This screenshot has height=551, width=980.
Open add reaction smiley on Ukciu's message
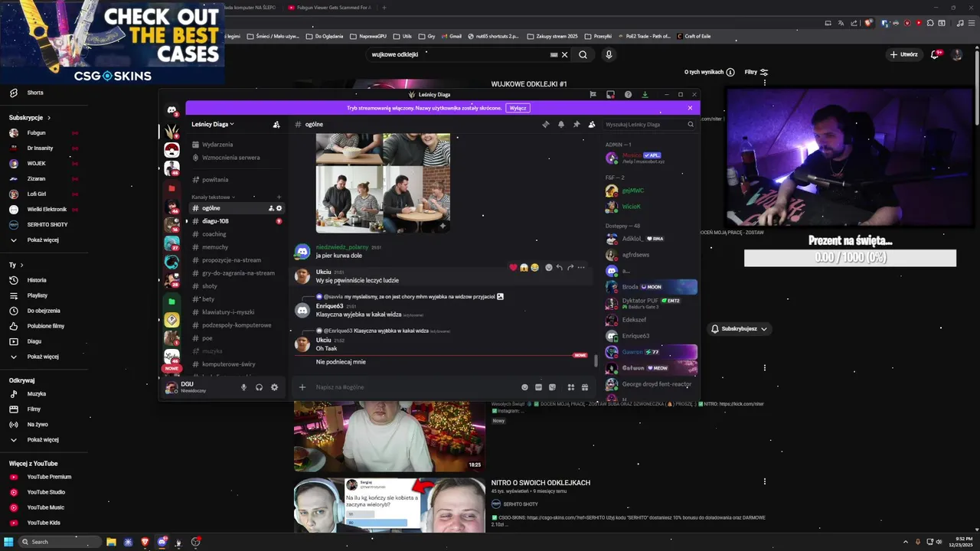pyautogui.click(x=548, y=267)
